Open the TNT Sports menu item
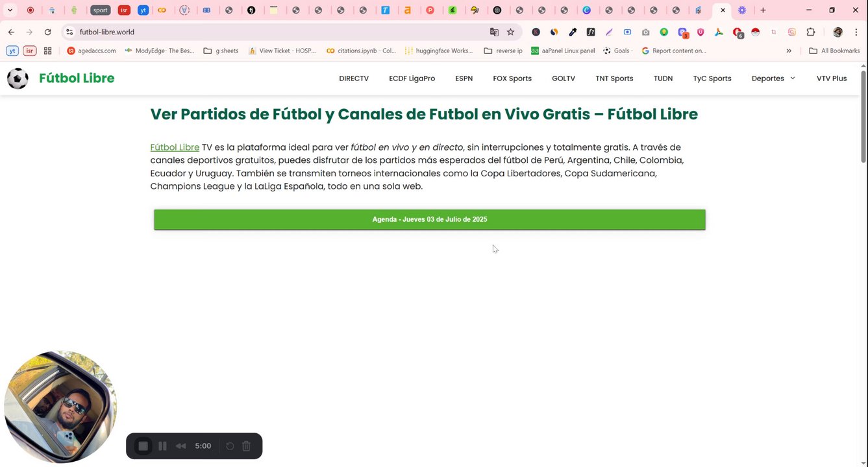The height and width of the screenshot is (467, 868). 614,78
